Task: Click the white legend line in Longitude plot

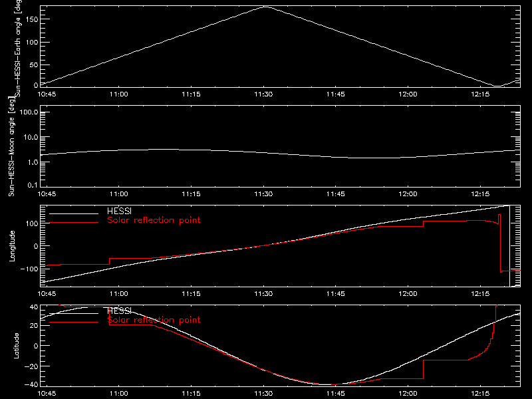Action: pyautogui.click(x=74, y=213)
